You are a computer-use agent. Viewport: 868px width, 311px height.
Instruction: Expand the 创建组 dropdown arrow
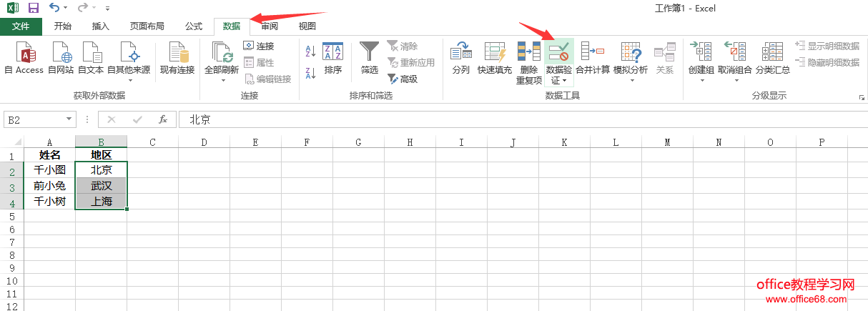[701, 79]
